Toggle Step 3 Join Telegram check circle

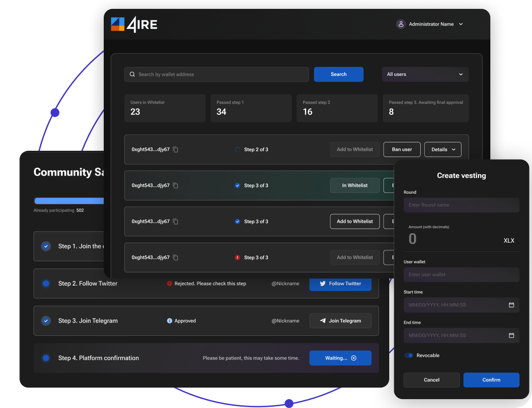click(x=46, y=321)
